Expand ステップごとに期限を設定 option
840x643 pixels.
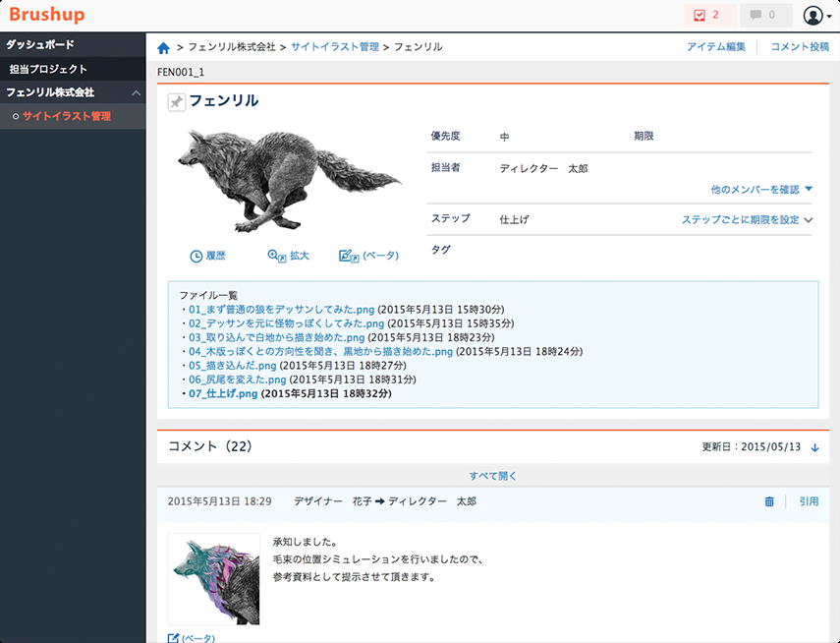click(x=747, y=220)
